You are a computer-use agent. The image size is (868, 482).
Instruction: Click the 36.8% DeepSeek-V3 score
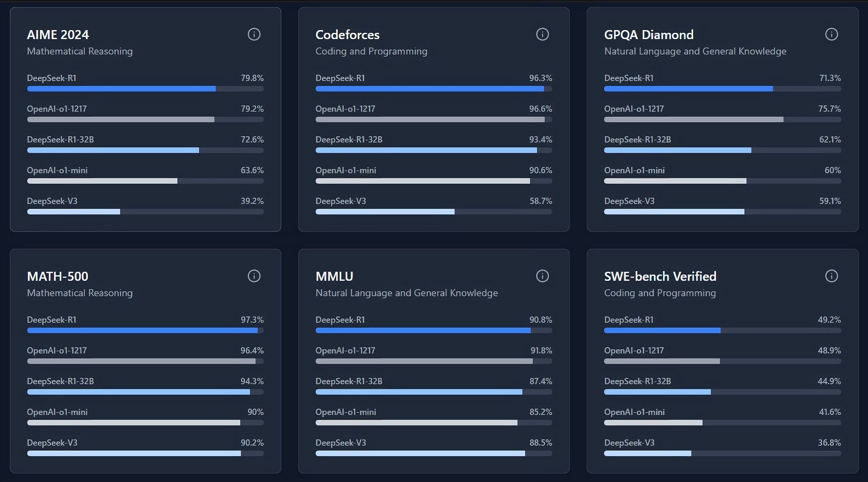click(829, 443)
